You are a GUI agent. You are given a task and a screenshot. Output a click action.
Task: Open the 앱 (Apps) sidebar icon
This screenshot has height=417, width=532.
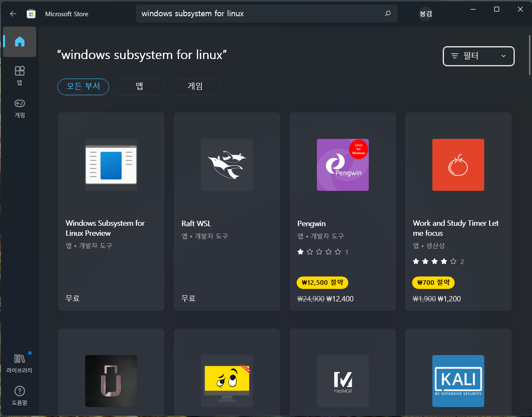[x=20, y=75]
